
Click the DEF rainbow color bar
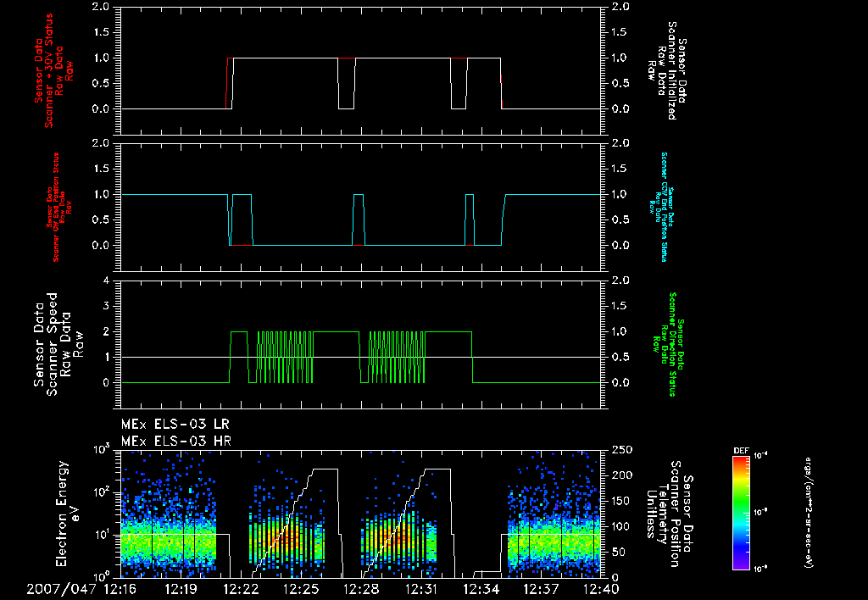click(x=741, y=513)
